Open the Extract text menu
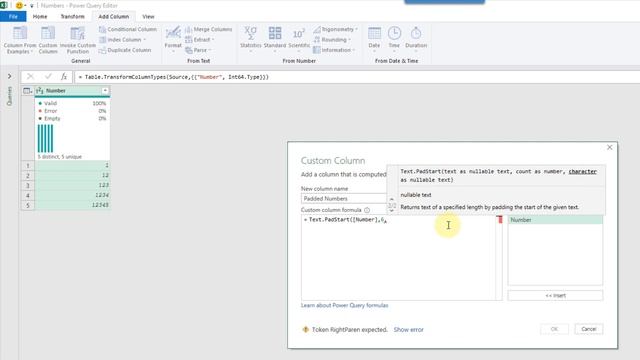This screenshot has height=360, width=640. (x=200, y=40)
